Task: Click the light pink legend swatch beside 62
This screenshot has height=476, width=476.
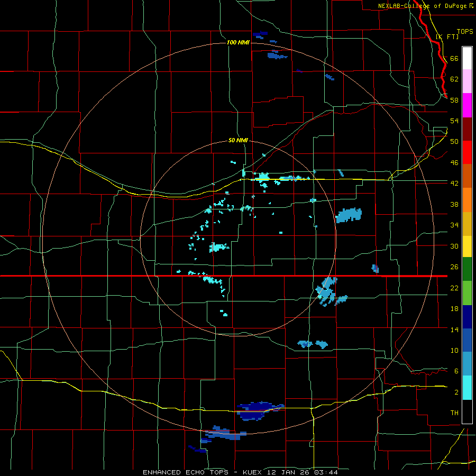Action: click(467, 81)
